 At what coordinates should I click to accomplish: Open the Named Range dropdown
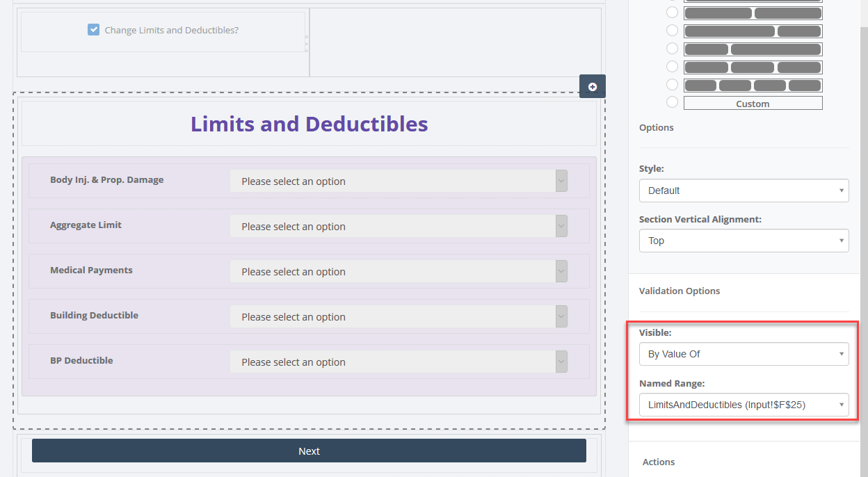pyautogui.click(x=744, y=404)
